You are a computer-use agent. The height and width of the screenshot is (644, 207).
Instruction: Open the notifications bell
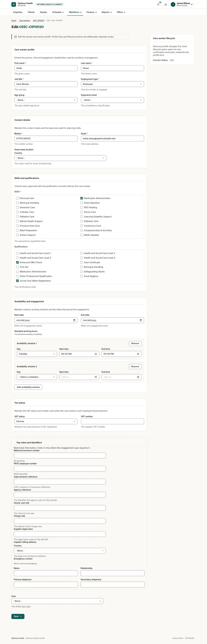[x=158, y=4]
